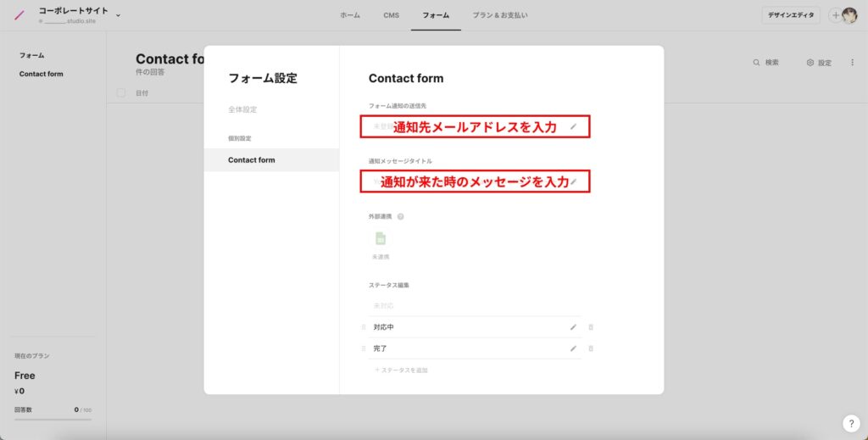The image size is (868, 440).
Task: Edit the フォーム通知の送信先 email field
Action: point(475,126)
